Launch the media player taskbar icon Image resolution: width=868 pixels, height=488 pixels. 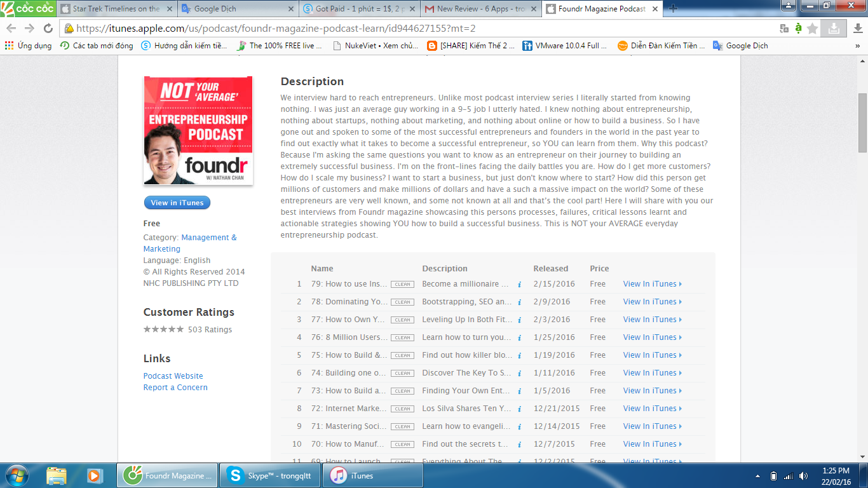(x=95, y=475)
